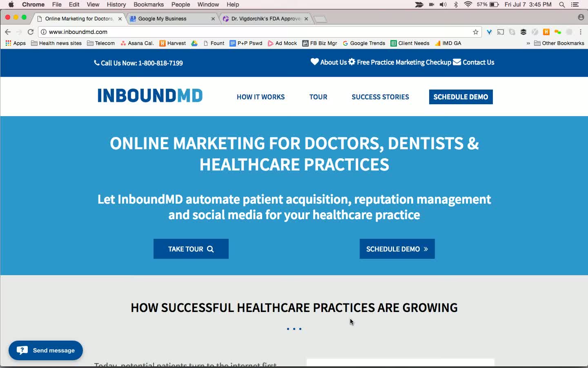
Task: Open the Window menu
Action: pyautogui.click(x=208, y=4)
